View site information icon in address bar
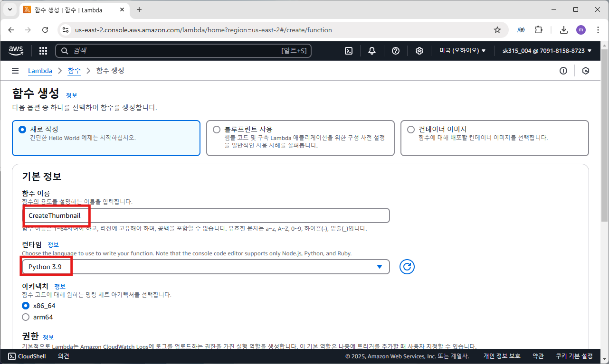This screenshot has height=364, width=609. click(x=66, y=30)
